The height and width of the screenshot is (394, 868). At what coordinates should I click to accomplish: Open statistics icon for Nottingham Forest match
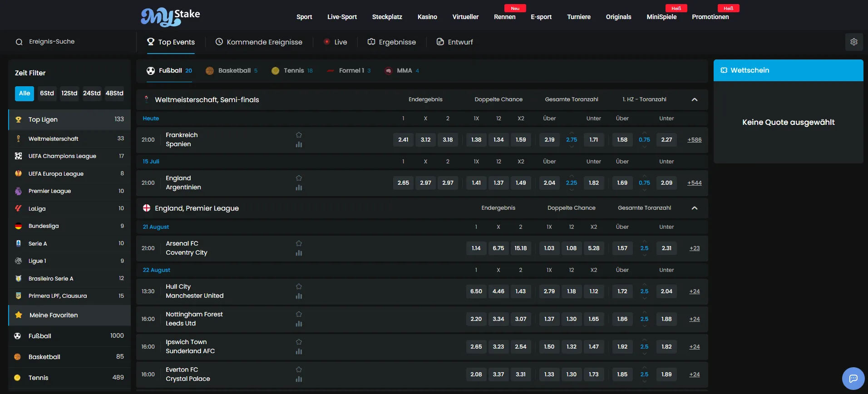(299, 324)
